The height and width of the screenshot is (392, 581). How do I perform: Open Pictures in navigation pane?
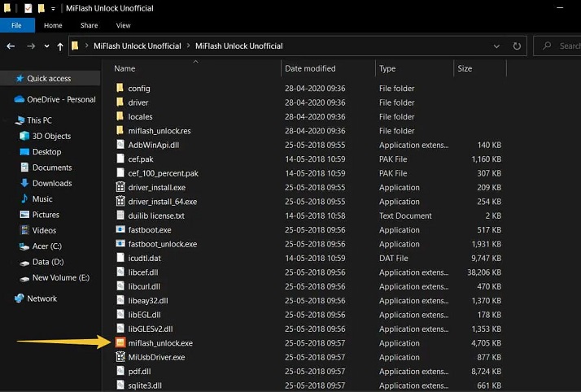point(46,215)
